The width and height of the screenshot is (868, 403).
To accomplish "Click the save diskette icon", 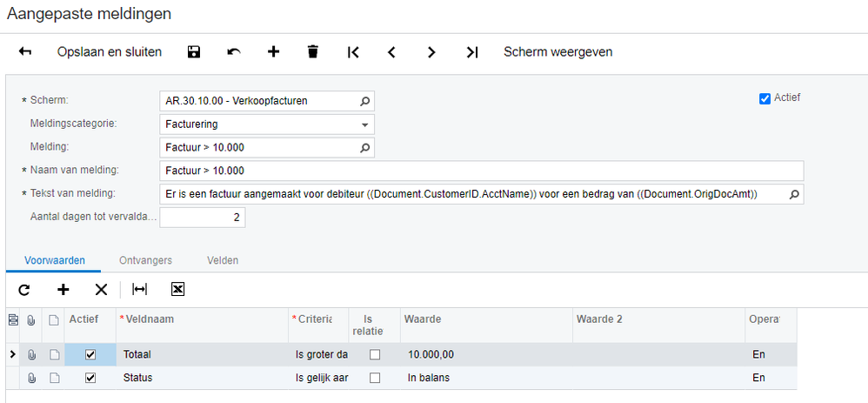I will [x=194, y=52].
